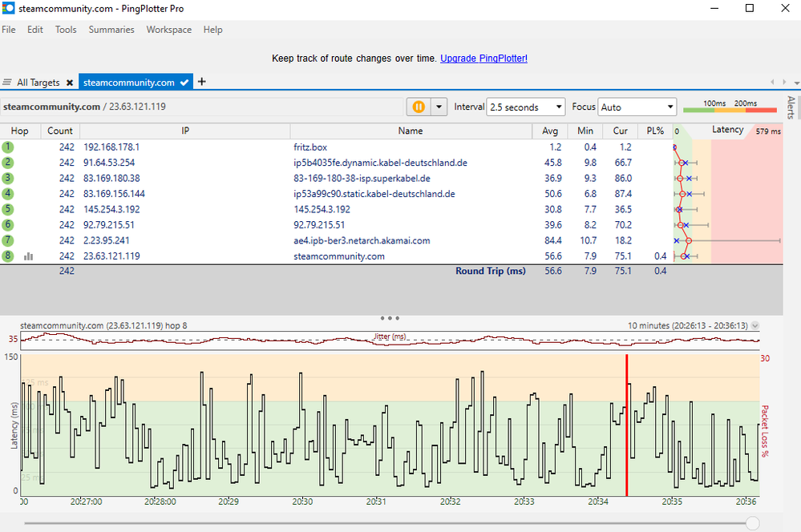Click the Jitter (ms) graph strip

click(x=390, y=341)
